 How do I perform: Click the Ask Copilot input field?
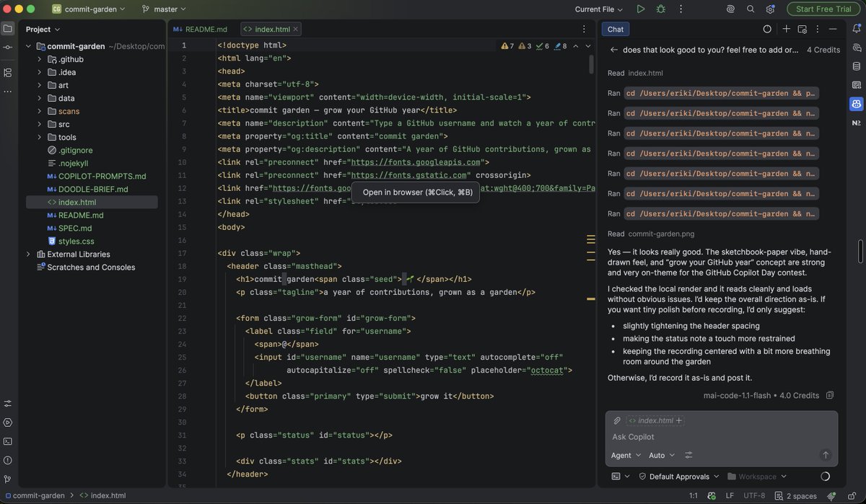[x=722, y=437]
